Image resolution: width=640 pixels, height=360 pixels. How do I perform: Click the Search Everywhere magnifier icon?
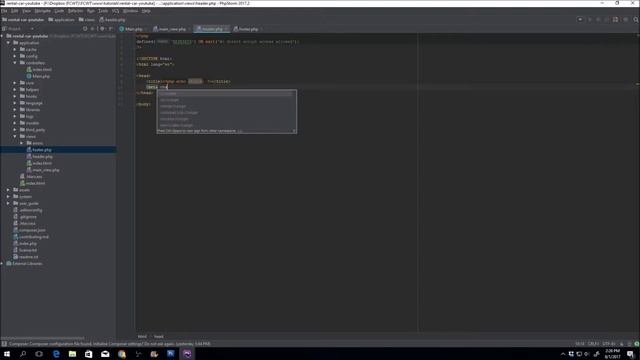636,20
